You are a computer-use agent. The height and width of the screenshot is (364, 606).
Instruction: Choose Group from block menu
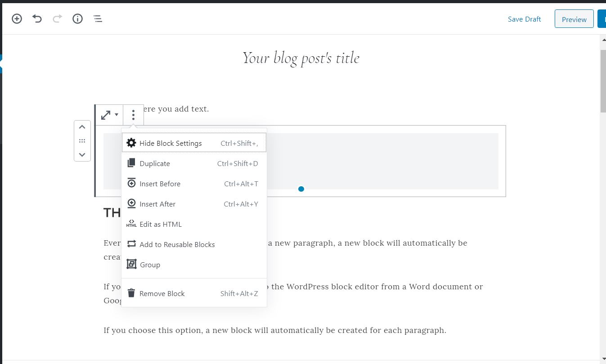194,265
